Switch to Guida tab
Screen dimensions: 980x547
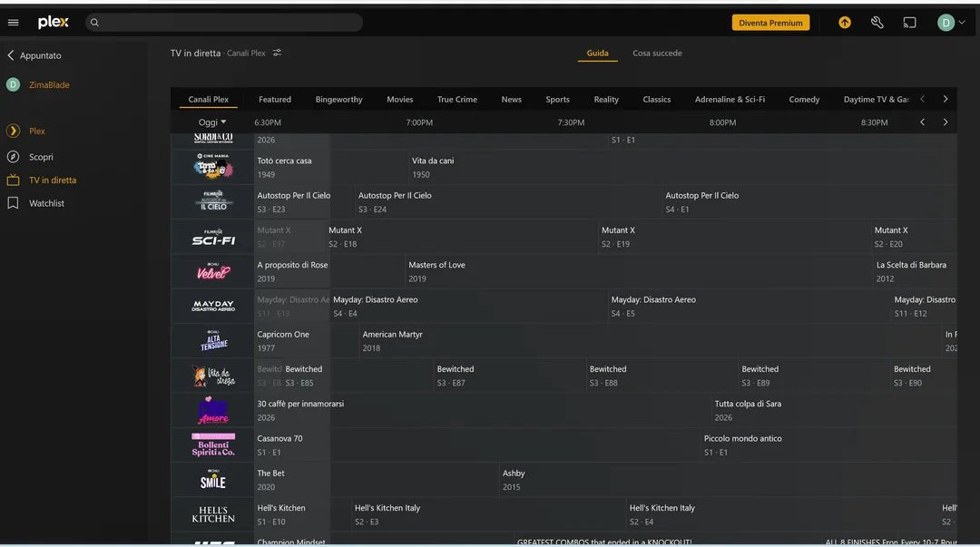coord(597,54)
